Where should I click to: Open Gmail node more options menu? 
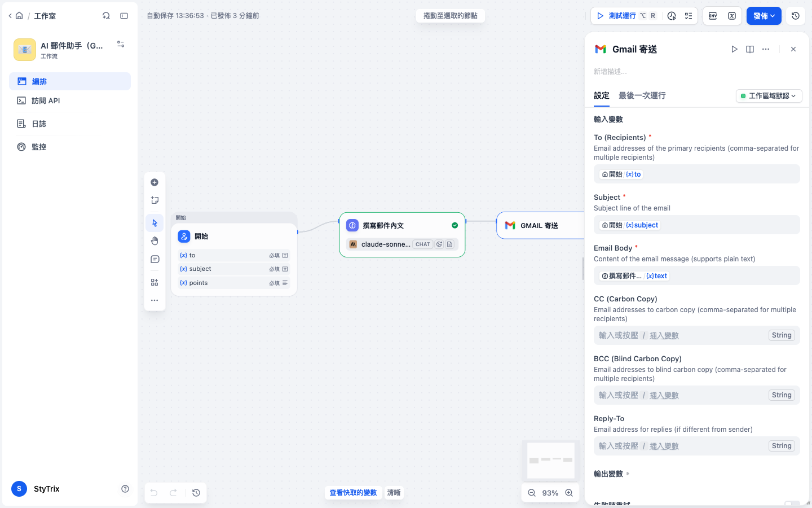766,49
